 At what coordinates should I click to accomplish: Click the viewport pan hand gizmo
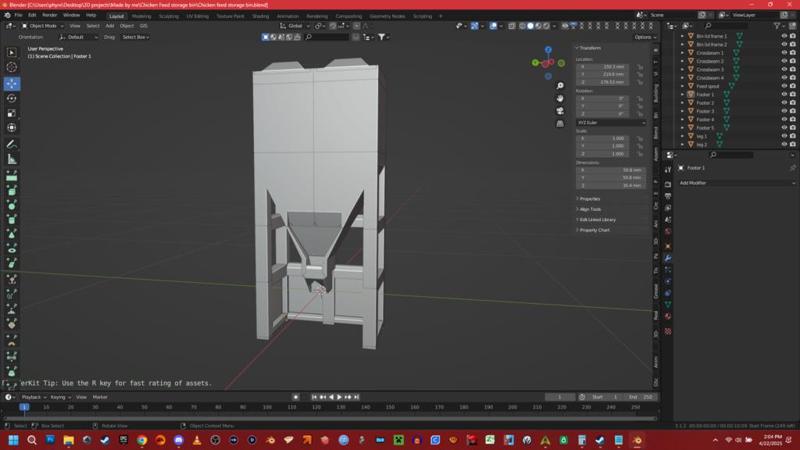tap(560, 98)
